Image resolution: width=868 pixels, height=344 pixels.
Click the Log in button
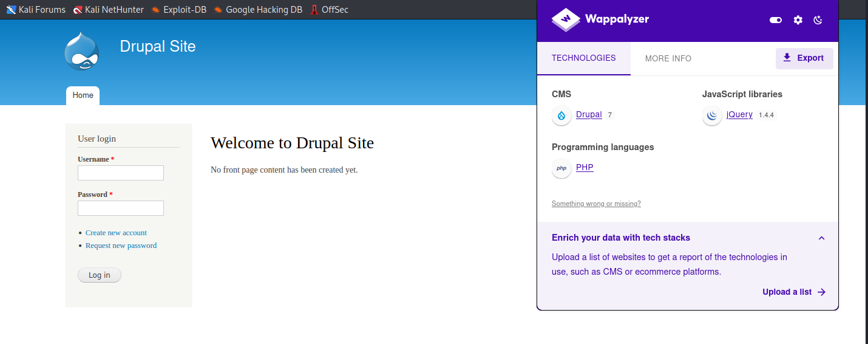(x=100, y=275)
